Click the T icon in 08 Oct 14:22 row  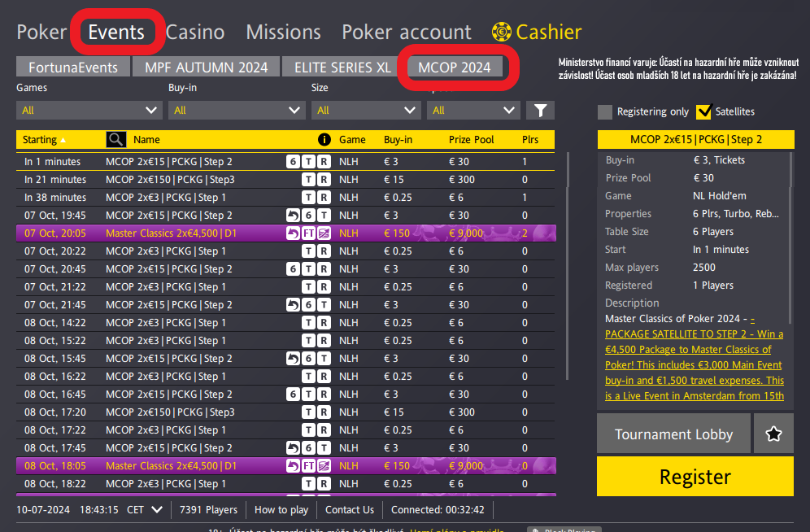(308, 323)
